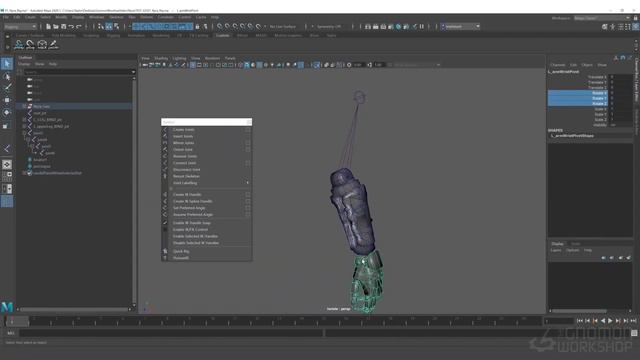The width and height of the screenshot is (640, 360).
Task: Open the Render View window icon
Action: [x=368, y=27]
